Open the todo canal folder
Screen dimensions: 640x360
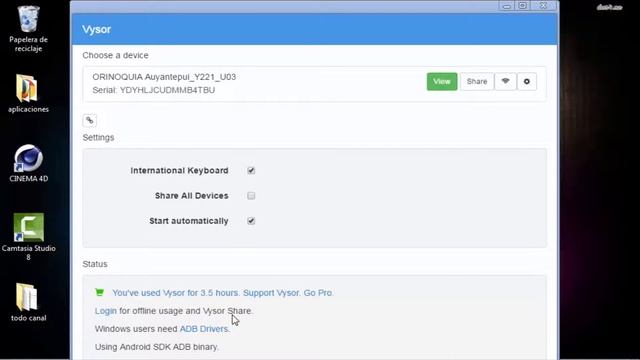pyautogui.click(x=28, y=302)
